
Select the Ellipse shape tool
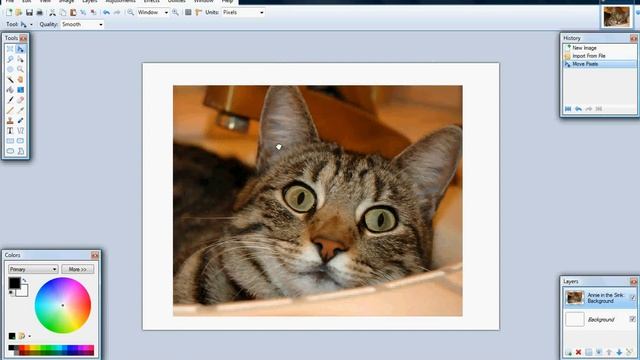[x=10, y=151]
